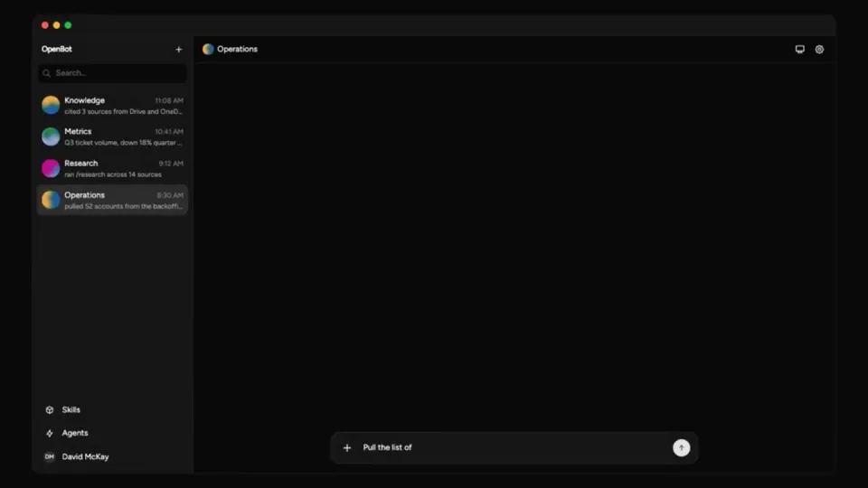Click the DM user avatar badge

(49, 457)
